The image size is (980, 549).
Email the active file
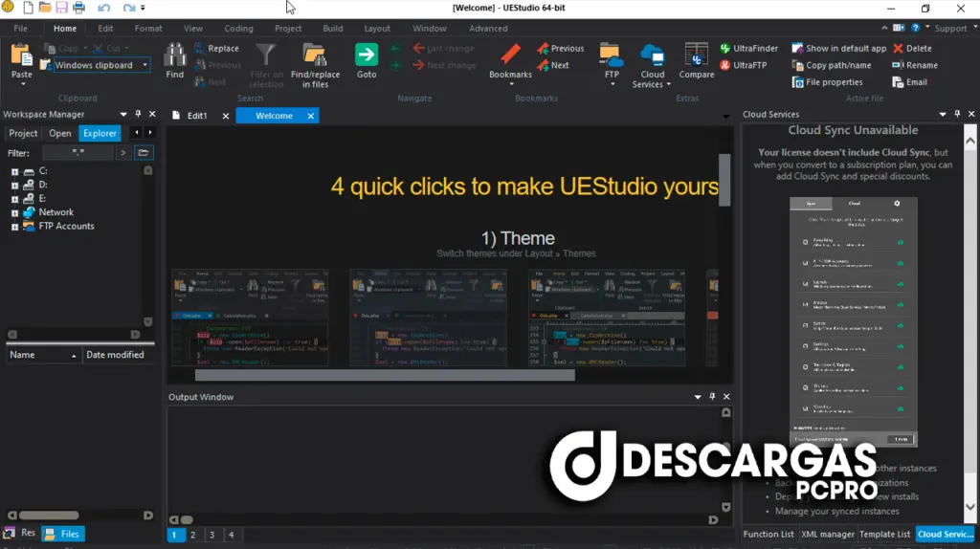click(910, 82)
